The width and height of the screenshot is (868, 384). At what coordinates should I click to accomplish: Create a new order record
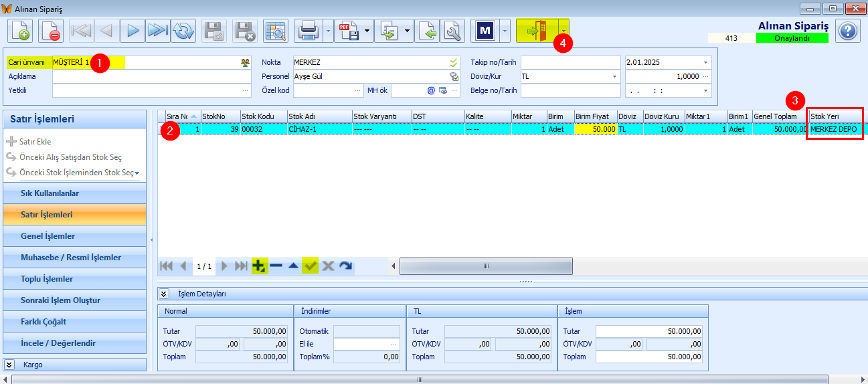click(x=21, y=31)
